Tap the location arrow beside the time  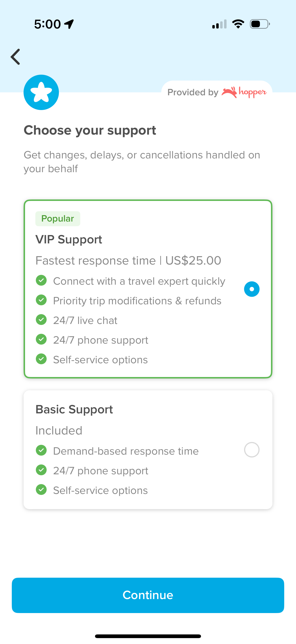click(69, 24)
